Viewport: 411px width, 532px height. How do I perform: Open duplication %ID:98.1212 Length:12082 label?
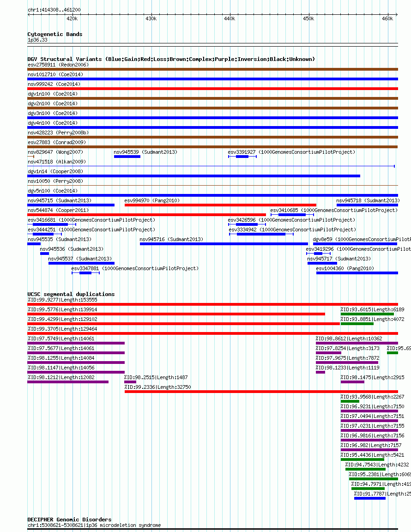61,378
